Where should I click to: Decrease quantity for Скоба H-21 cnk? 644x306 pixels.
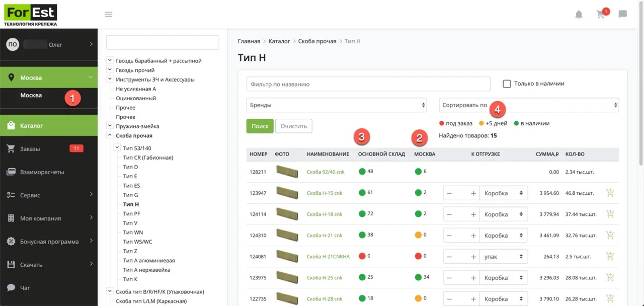tap(449, 236)
